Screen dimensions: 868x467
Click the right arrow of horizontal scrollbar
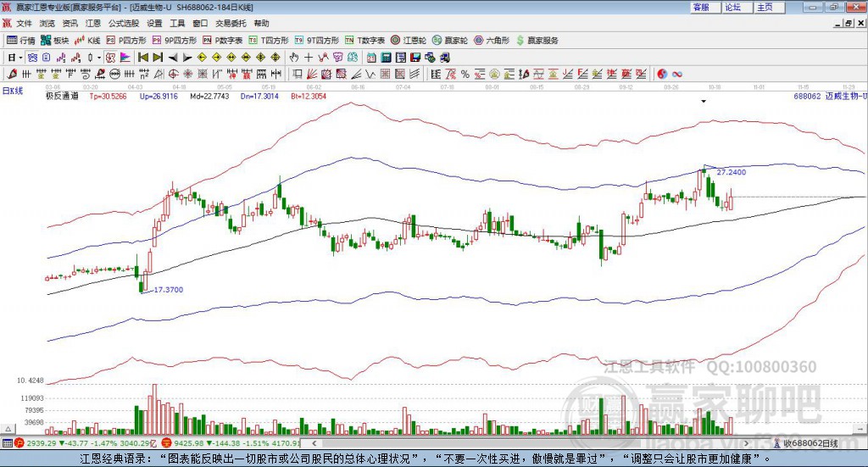tap(746, 443)
